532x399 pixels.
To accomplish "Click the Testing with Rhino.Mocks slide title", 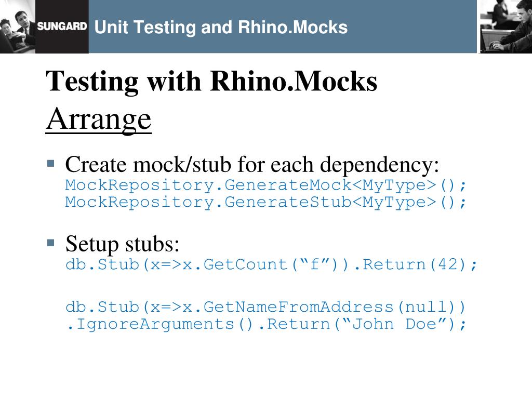I will tap(211, 81).
